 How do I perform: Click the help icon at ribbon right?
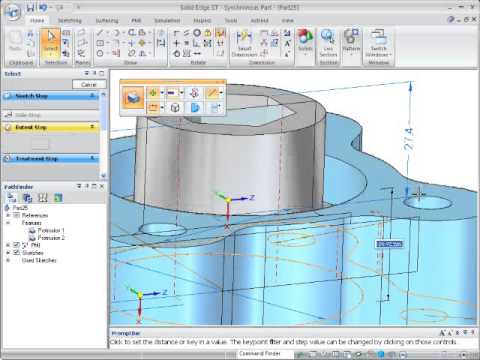click(451, 19)
